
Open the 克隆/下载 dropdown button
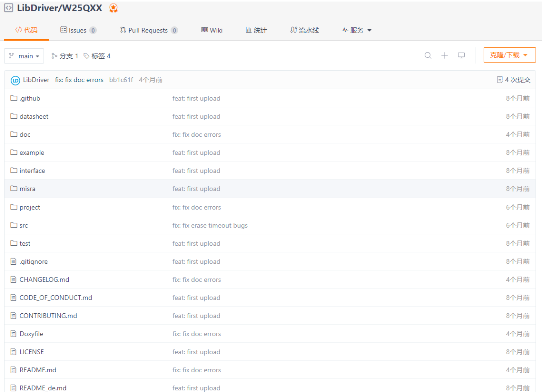tap(510, 55)
